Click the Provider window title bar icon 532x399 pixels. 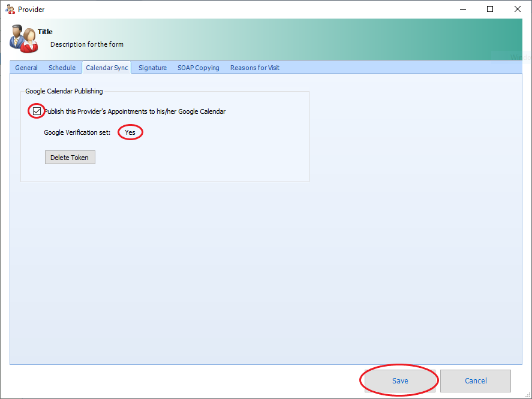click(10, 9)
